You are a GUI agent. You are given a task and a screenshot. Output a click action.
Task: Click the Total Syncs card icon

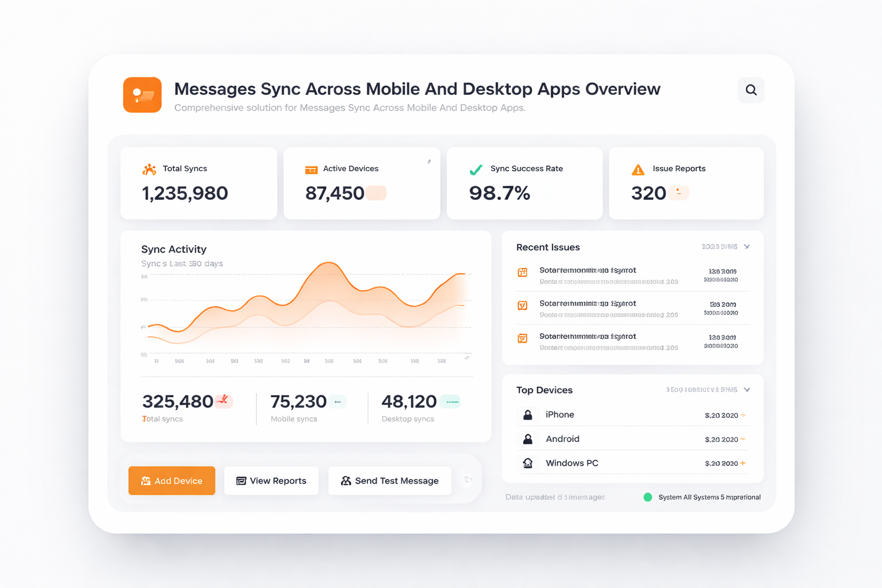[x=149, y=169]
